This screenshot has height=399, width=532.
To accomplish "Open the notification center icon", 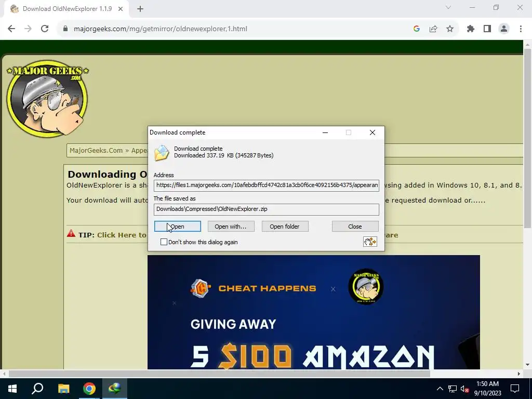I will click(515, 389).
